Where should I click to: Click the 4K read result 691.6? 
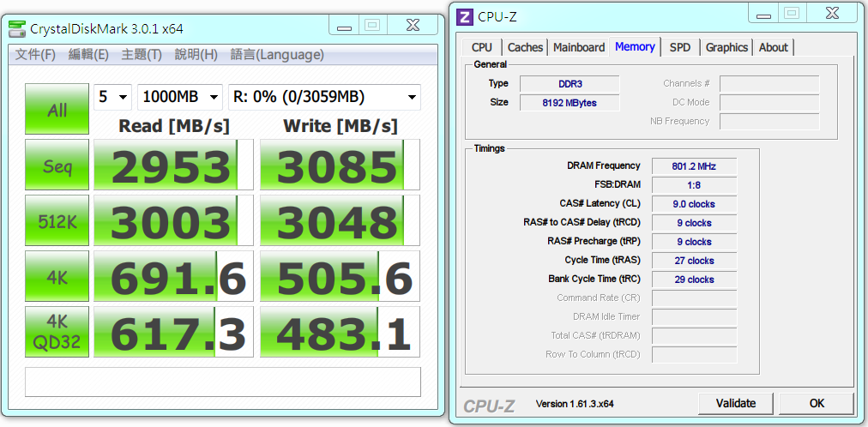click(x=173, y=276)
